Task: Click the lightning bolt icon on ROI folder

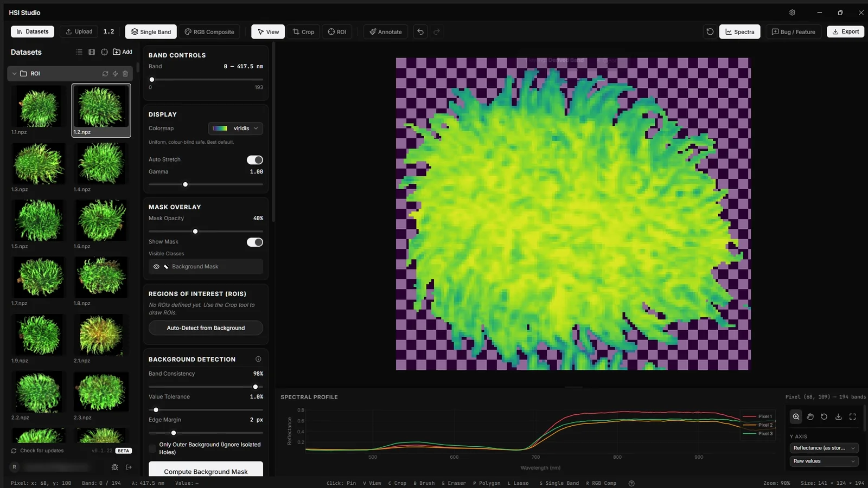Action: tap(115, 74)
